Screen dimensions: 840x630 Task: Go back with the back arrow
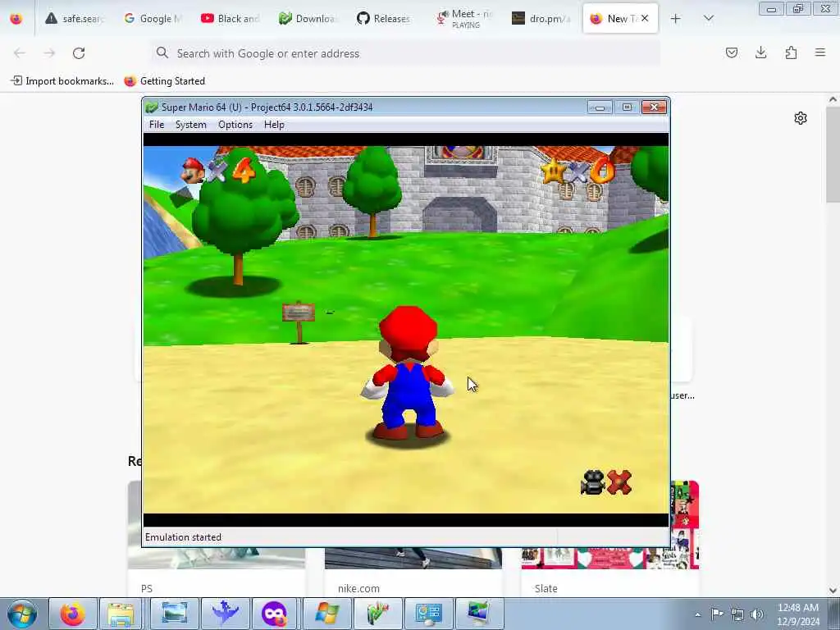[20, 53]
